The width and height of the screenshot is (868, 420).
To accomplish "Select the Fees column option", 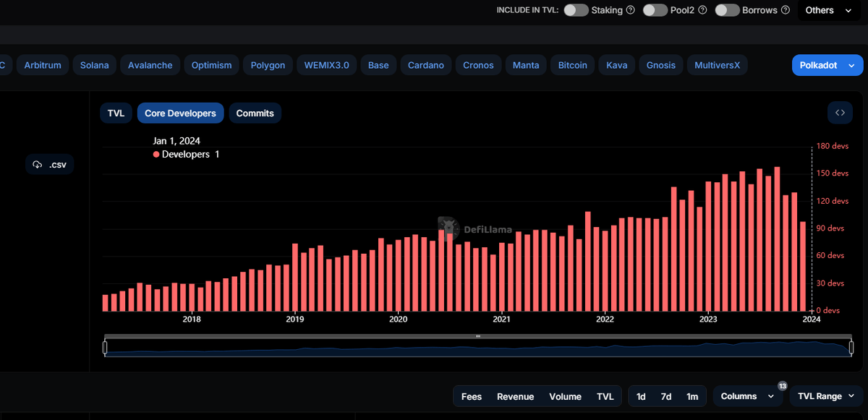I will [x=472, y=396].
